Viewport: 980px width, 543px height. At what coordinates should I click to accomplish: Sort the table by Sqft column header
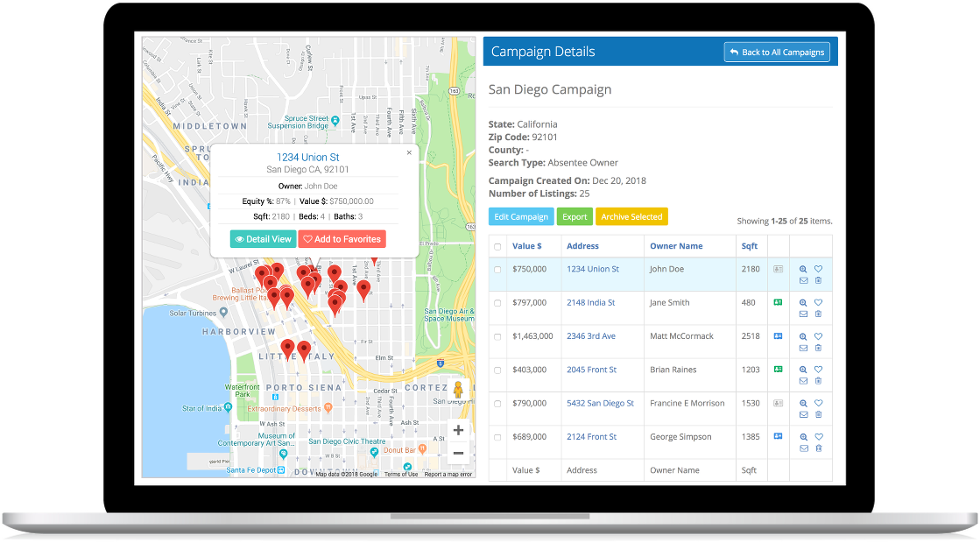coord(749,246)
